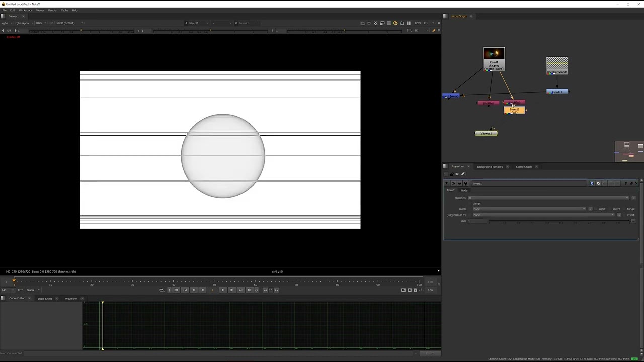Pause viewer updating

pyautogui.click(x=409, y=23)
